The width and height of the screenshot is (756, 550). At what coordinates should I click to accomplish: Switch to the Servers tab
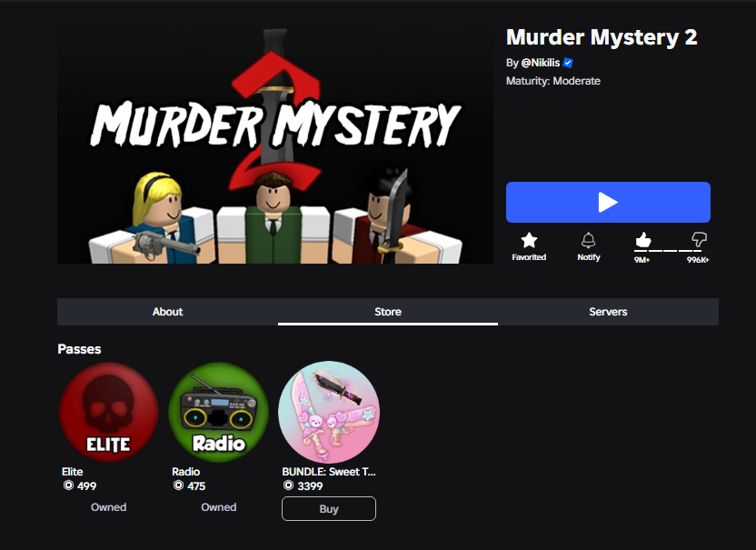[x=608, y=312]
